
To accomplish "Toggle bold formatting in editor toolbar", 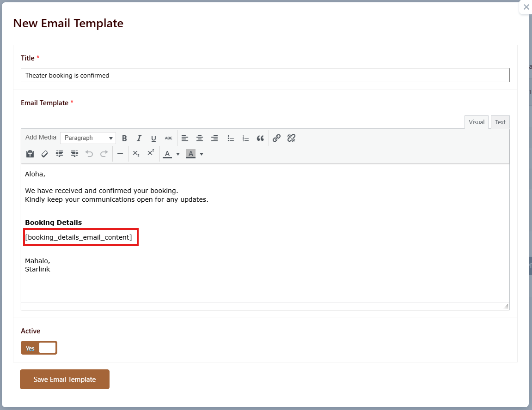I will click(x=124, y=138).
